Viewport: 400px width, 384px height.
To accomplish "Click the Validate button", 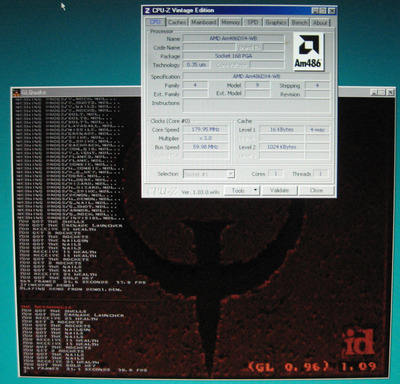I will click(279, 191).
